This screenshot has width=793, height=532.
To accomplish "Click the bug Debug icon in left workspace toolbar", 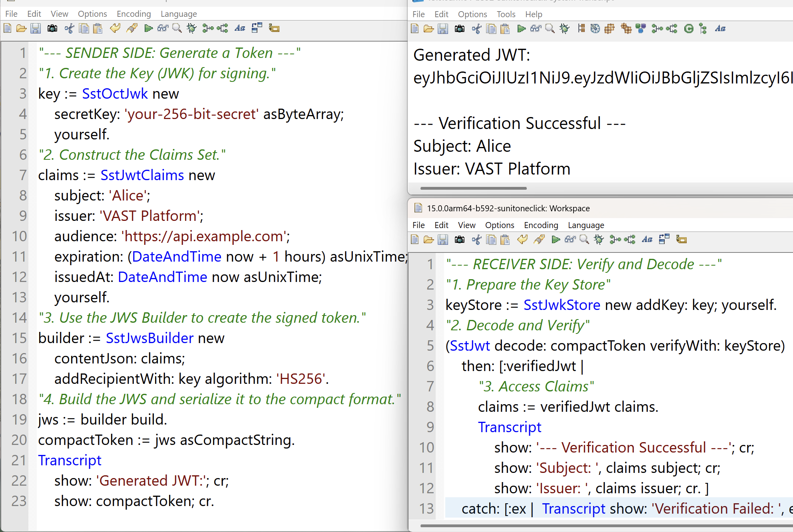I will [x=191, y=28].
